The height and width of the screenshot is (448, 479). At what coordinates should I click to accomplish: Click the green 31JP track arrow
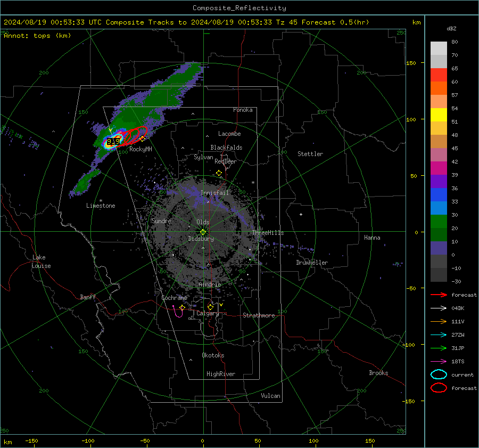click(x=439, y=348)
